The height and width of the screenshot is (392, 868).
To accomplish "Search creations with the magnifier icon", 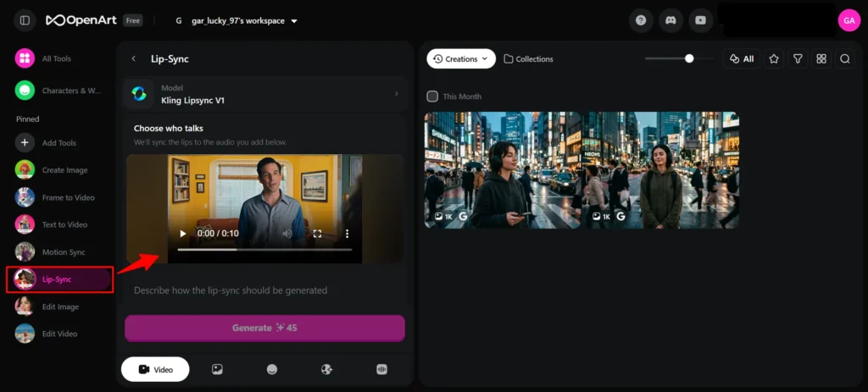I will tap(844, 58).
